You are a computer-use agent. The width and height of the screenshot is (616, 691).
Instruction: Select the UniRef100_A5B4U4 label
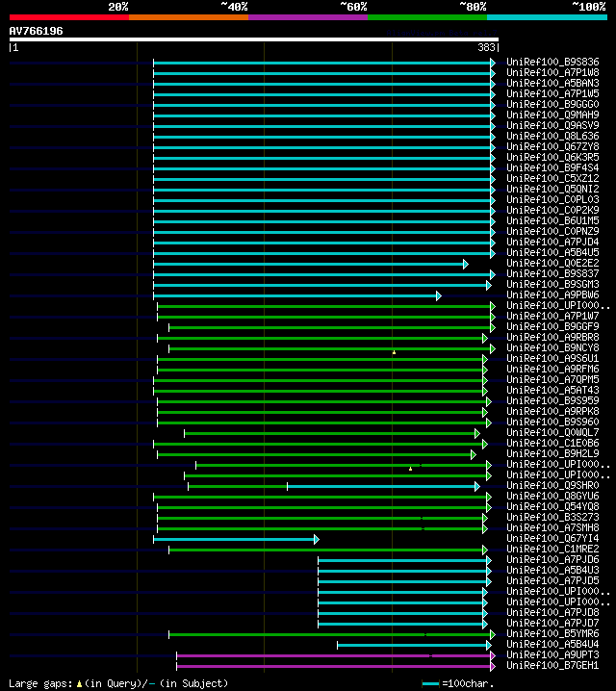click(552, 644)
